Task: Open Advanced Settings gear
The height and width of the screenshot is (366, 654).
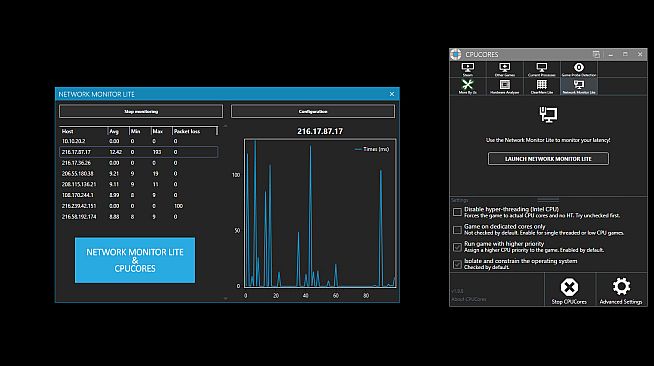Action: pyautogui.click(x=621, y=291)
